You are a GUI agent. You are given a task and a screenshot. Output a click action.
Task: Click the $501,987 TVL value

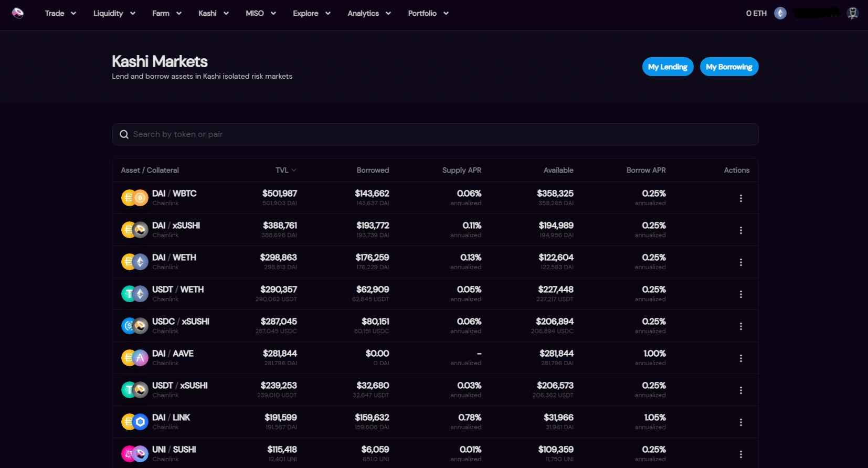[x=280, y=194]
